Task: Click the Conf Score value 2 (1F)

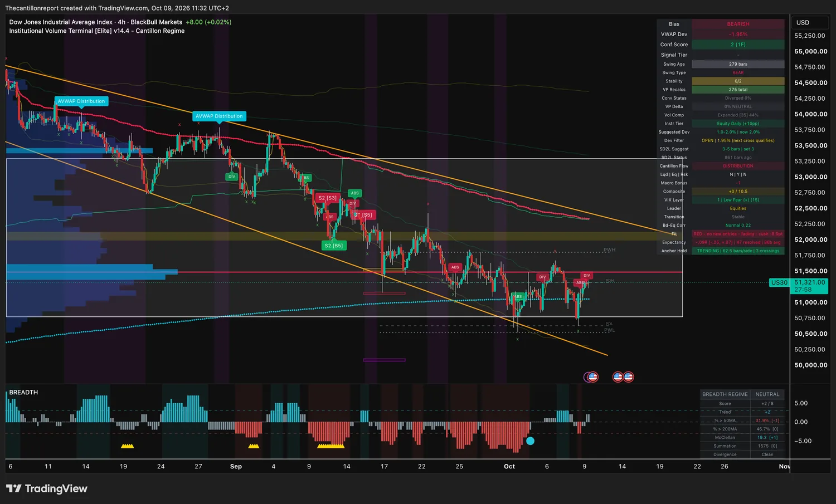Action: [738, 45]
